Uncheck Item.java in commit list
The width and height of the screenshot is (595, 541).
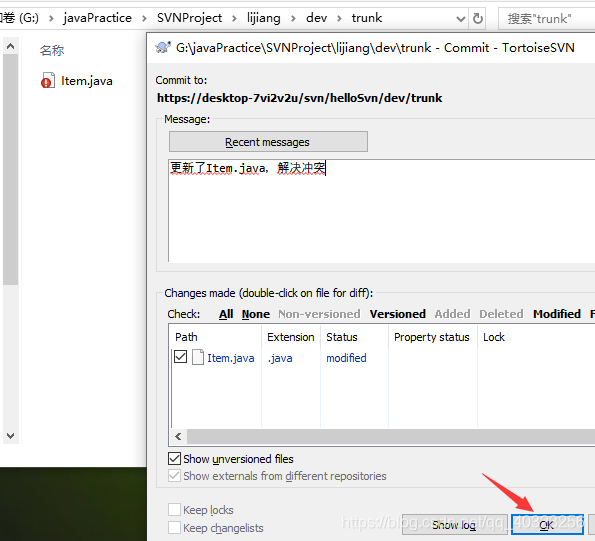(180, 357)
